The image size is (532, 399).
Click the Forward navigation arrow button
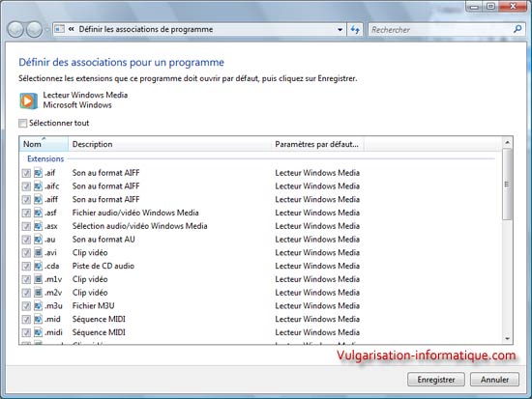click(x=34, y=30)
